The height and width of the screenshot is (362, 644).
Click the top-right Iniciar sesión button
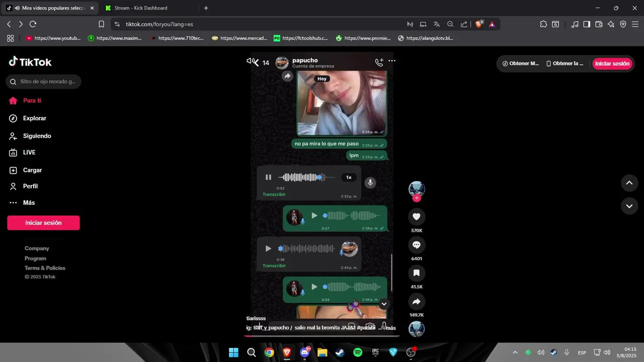click(x=612, y=63)
